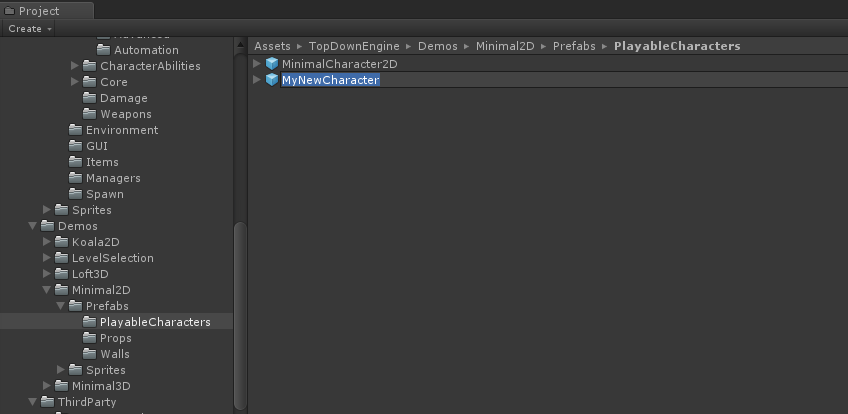Click the MinimalCharacter2D prefab cube icon
This screenshot has width=848, height=414.
[x=271, y=64]
